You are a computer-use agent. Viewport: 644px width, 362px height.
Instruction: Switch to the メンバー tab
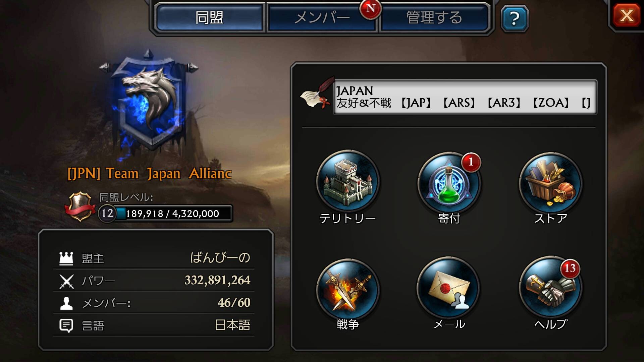(x=322, y=17)
